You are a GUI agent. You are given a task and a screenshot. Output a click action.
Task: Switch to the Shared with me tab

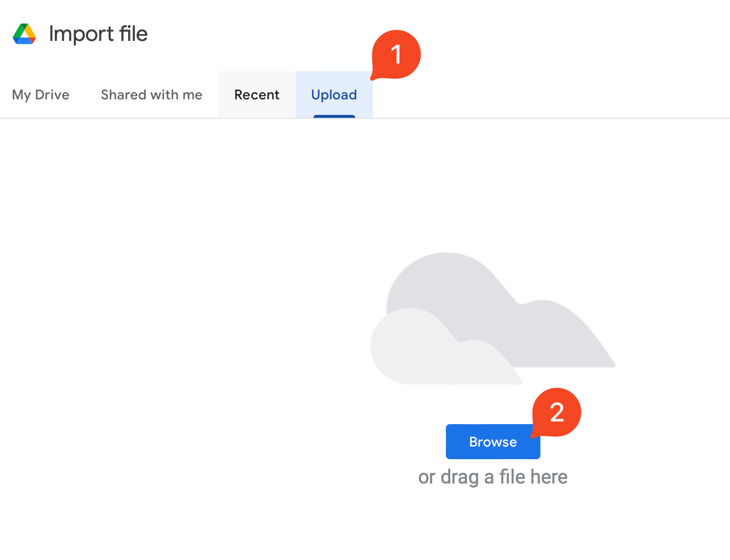click(152, 95)
